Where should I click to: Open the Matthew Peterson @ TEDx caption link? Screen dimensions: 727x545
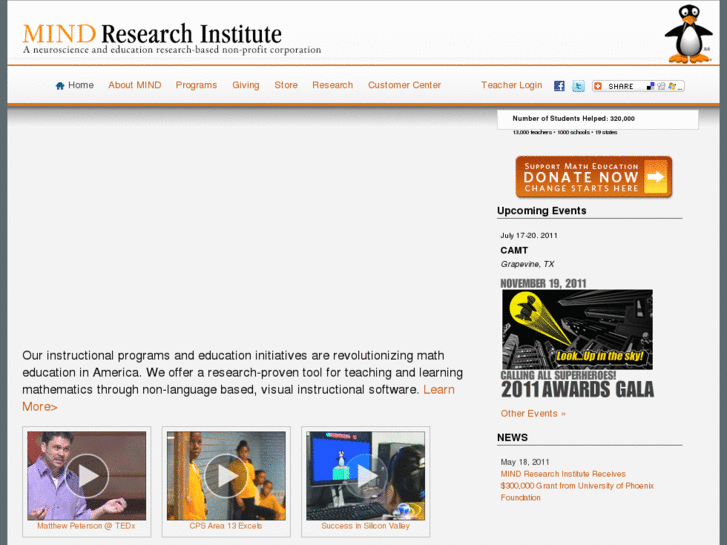click(86, 526)
